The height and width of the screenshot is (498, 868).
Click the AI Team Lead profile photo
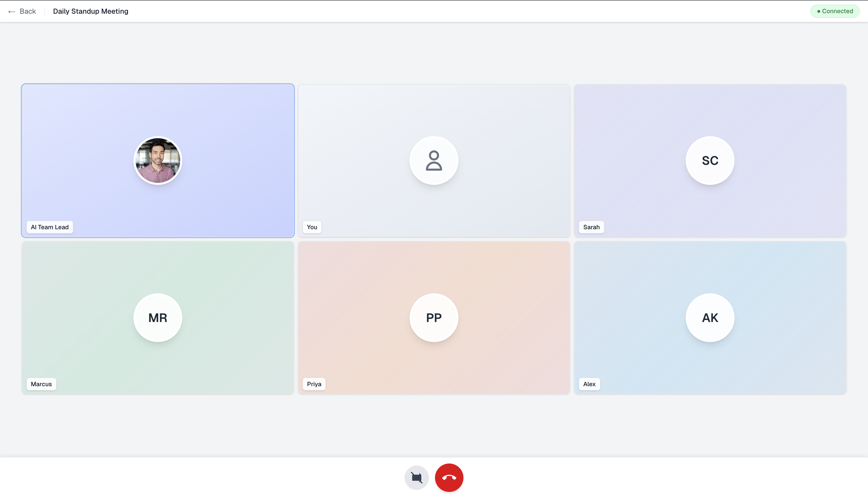point(157,161)
